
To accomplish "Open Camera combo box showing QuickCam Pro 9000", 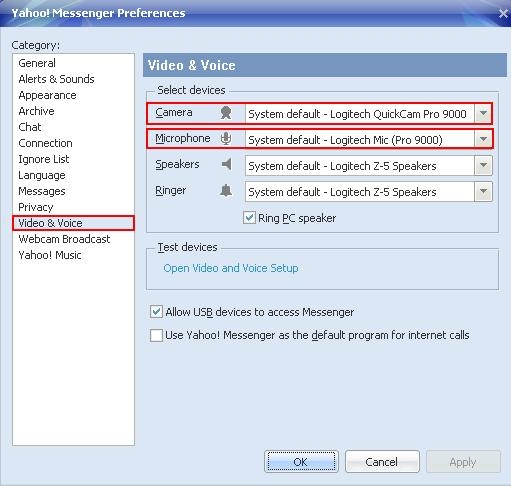I will pos(368,114).
